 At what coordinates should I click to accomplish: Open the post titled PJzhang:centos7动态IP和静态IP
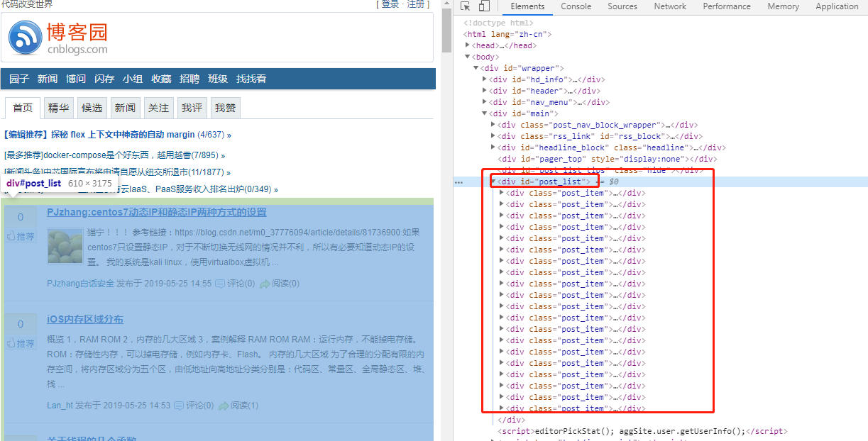point(157,212)
